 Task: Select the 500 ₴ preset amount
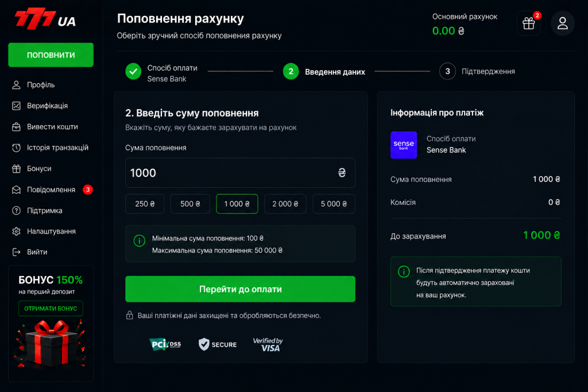190,204
